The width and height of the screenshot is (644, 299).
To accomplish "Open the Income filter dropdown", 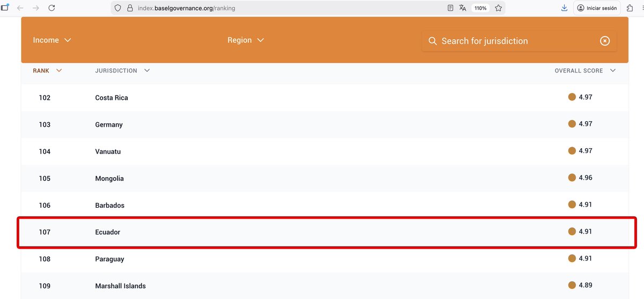I will [52, 40].
